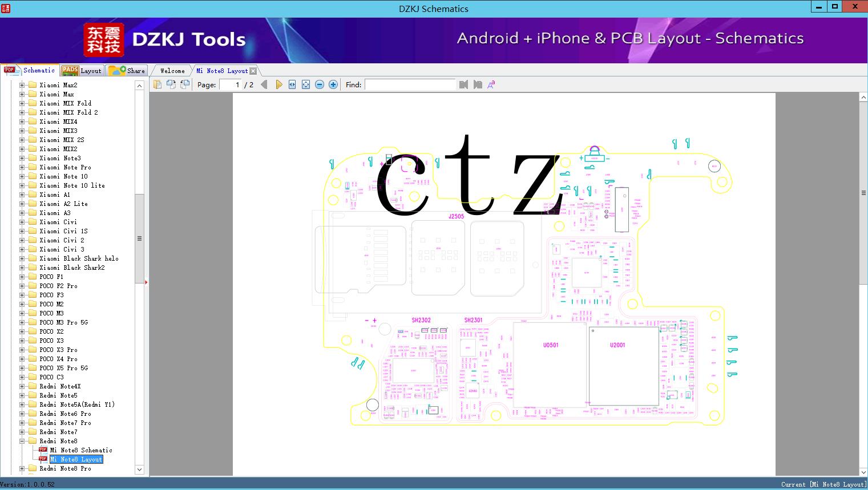Screen dimensions: 868x490
Task: Click the Mi Note8 Layout PDF icon
Action: pos(43,459)
